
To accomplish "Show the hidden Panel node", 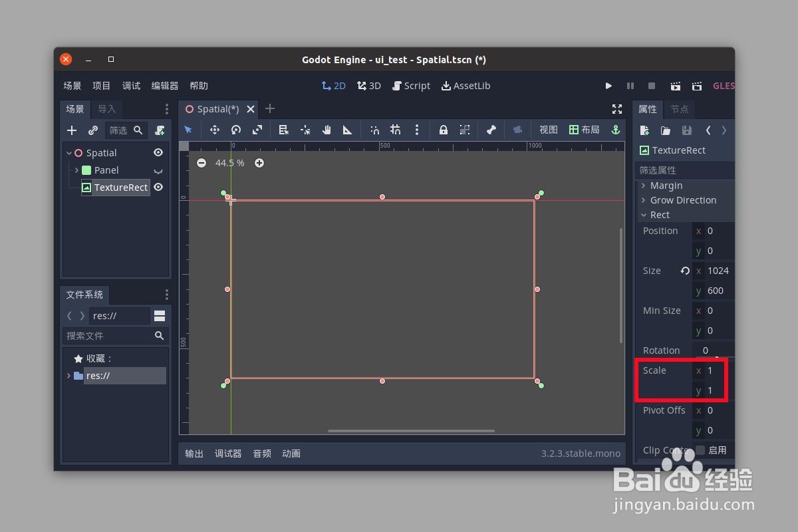I will [x=158, y=170].
